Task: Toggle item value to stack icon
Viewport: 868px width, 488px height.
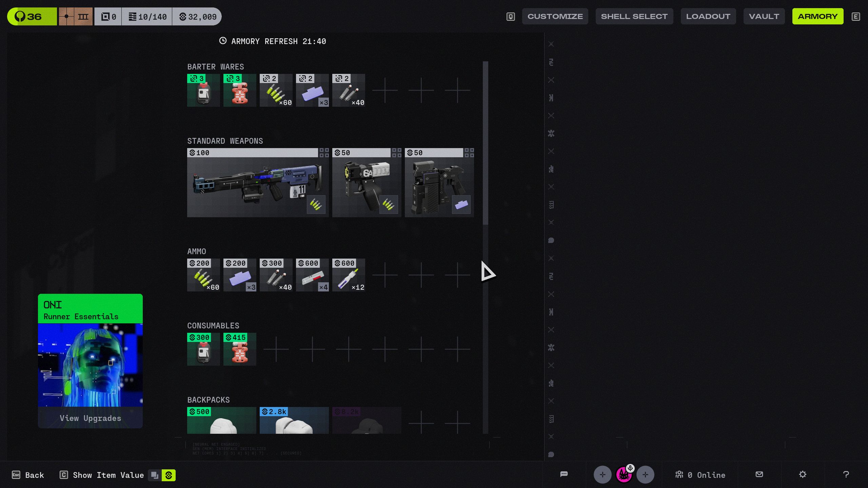Action: (x=155, y=475)
